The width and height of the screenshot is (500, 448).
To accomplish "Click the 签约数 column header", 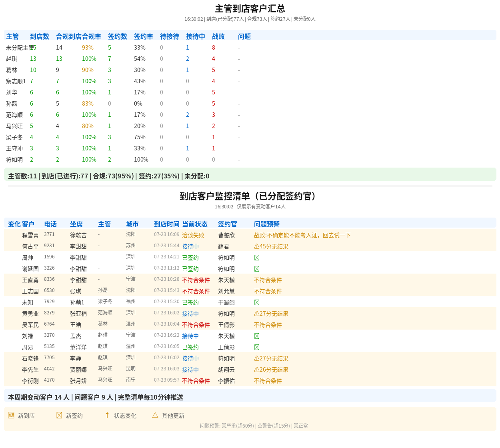I will [x=118, y=36].
